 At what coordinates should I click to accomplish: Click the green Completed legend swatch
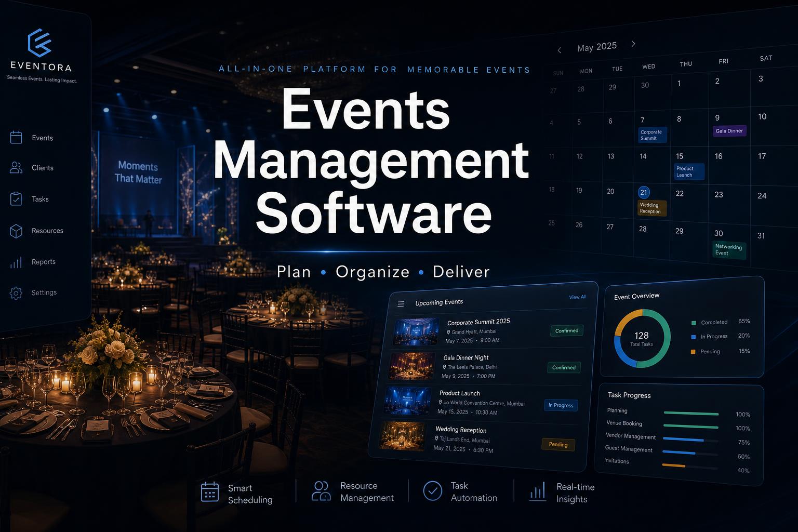(x=694, y=323)
